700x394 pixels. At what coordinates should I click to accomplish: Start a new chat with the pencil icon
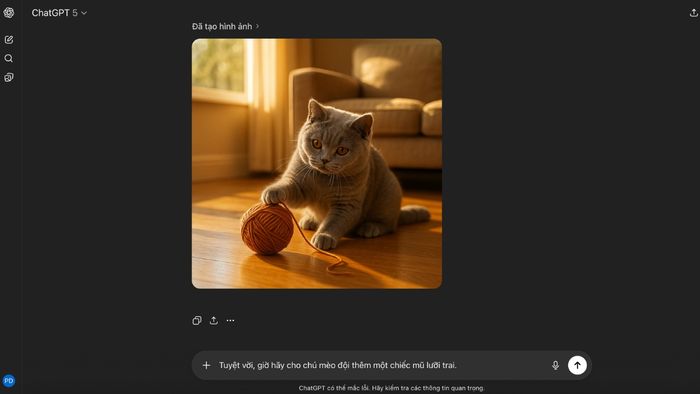(8, 40)
